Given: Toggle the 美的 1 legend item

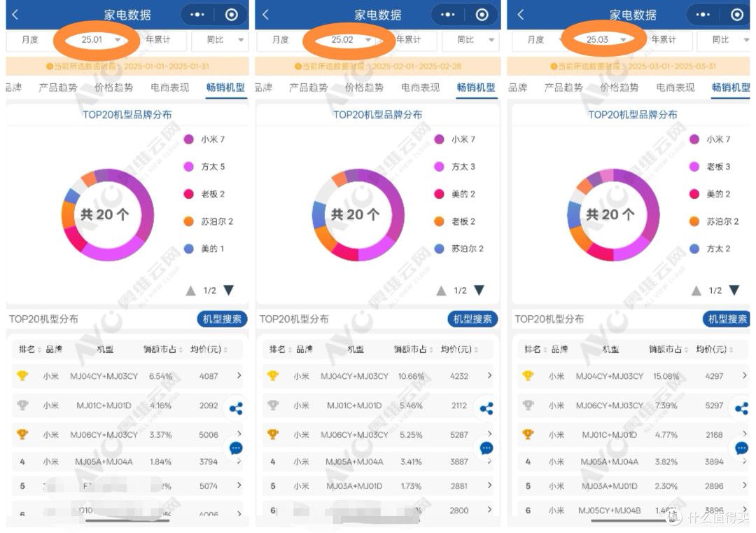Looking at the screenshot, I should click(204, 249).
